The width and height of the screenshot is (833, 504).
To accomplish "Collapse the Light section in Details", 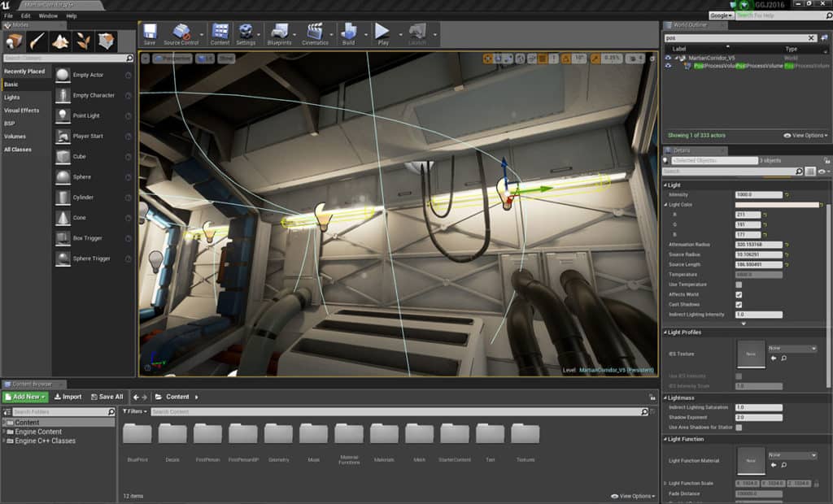I will 665,185.
